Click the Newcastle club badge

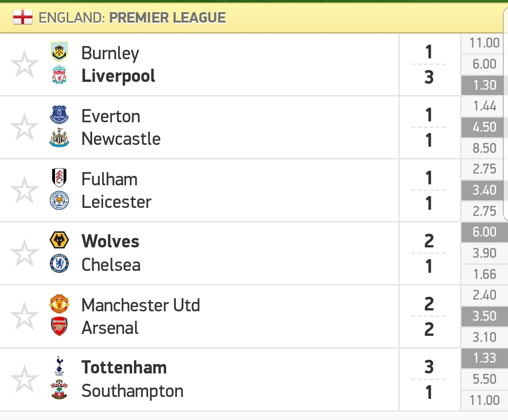(59, 138)
